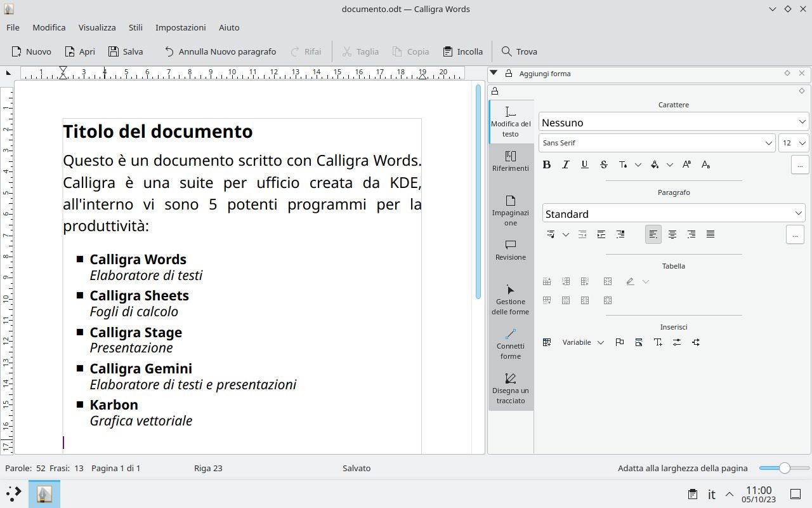This screenshot has width=812, height=508.
Task: Select the Riferimenti tool in sidebar
Action: tap(510, 161)
